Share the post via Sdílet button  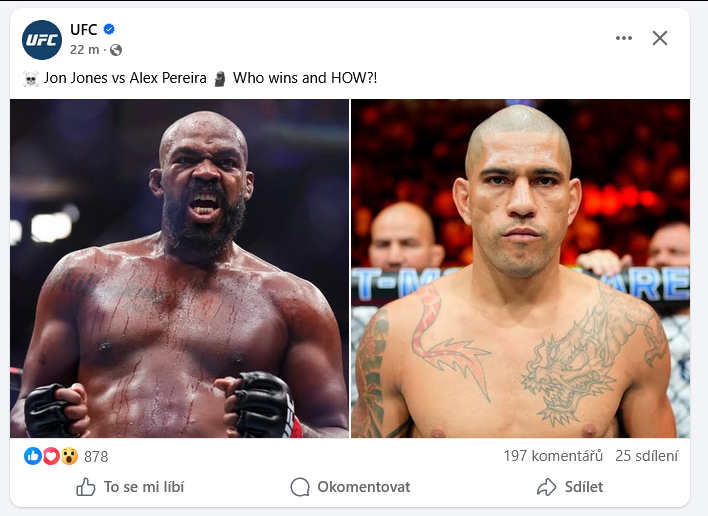(570, 487)
